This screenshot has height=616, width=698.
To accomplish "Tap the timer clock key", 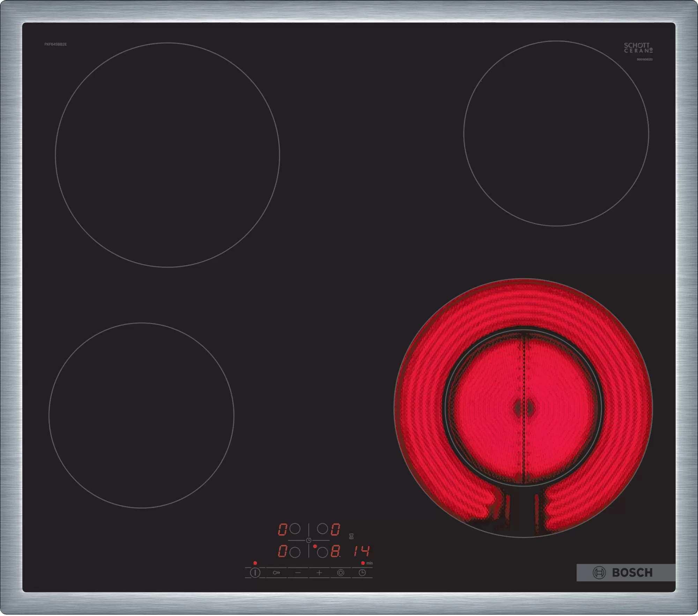I will tap(362, 573).
